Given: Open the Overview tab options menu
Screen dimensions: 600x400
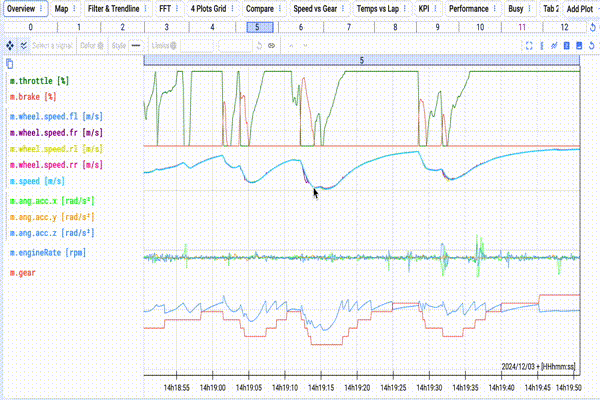Looking at the screenshot, I should click(x=39, y=8).
